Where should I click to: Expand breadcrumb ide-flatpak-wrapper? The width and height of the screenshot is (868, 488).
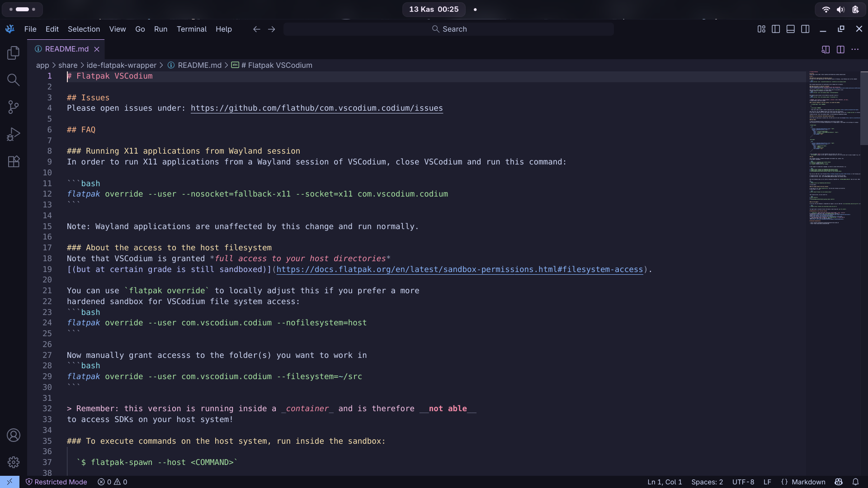pyautogui.click(x=122, y=65)
